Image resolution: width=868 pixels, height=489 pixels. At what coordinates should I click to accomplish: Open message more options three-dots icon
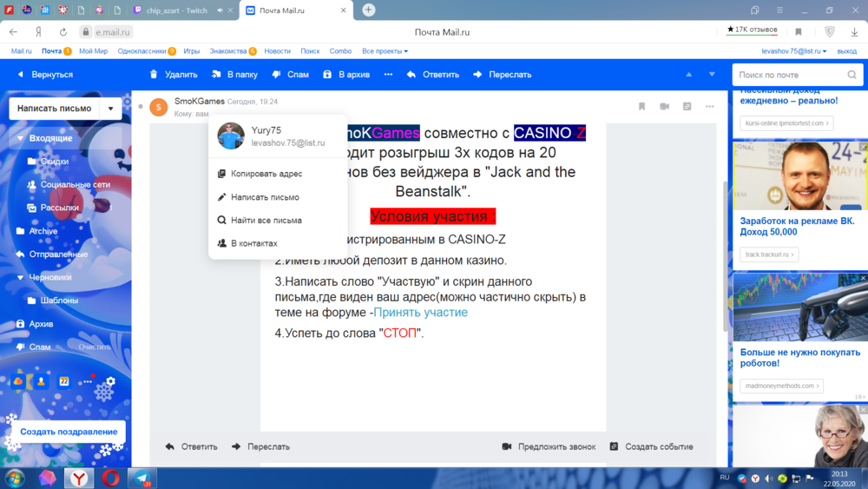coord(710,106)
